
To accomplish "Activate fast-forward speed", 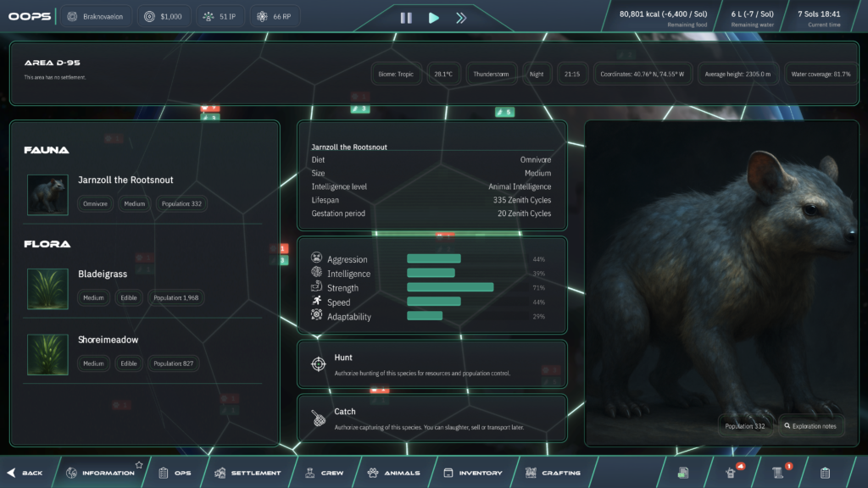I will (461, 17).
